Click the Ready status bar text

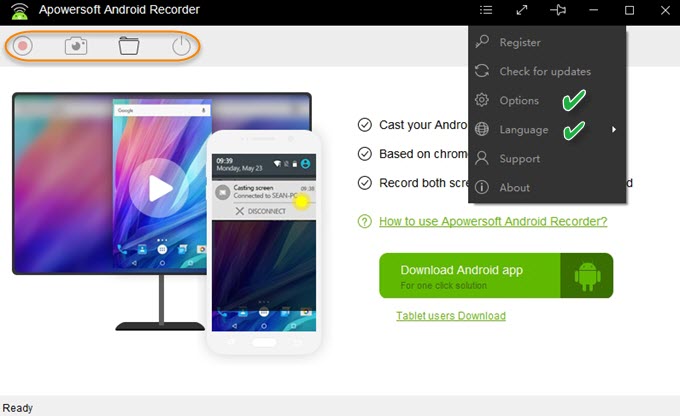tap(18, 408)
